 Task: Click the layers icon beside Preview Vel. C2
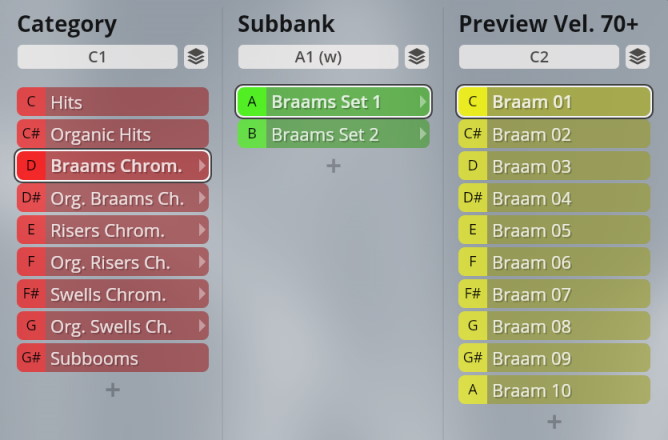tap(637, 57)
